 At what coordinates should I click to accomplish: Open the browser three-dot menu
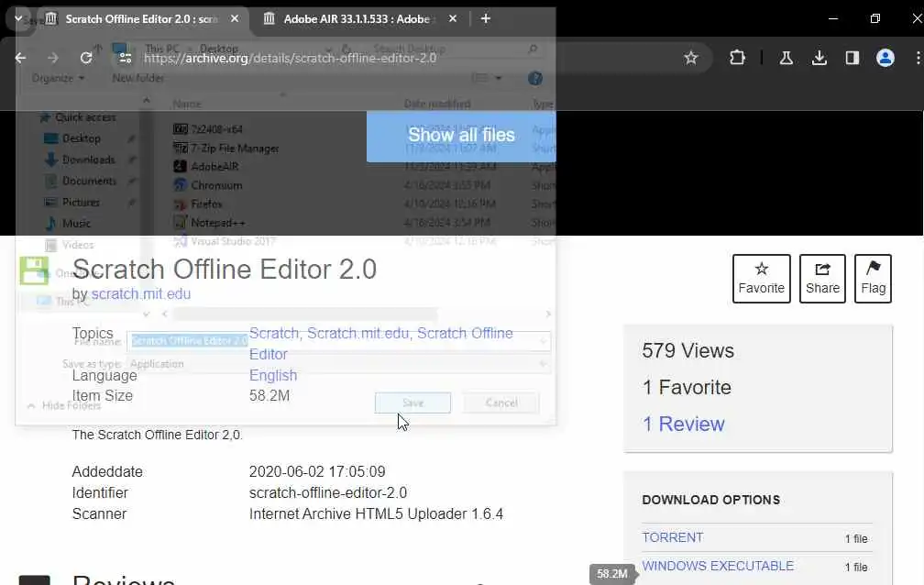918,58
